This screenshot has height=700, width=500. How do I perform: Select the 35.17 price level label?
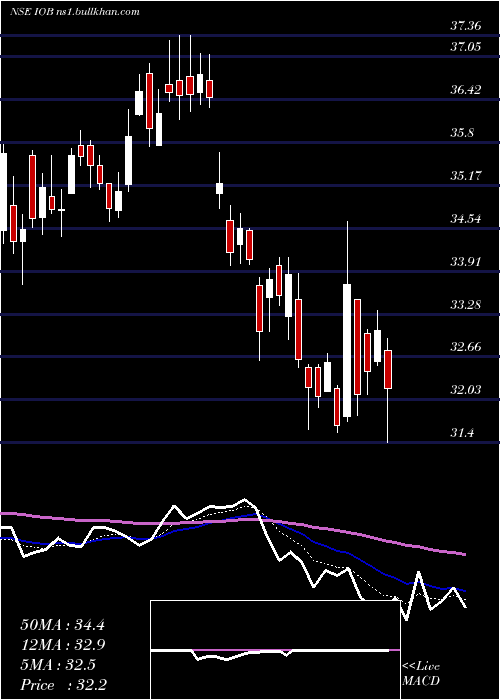click(x=466, y=175)
